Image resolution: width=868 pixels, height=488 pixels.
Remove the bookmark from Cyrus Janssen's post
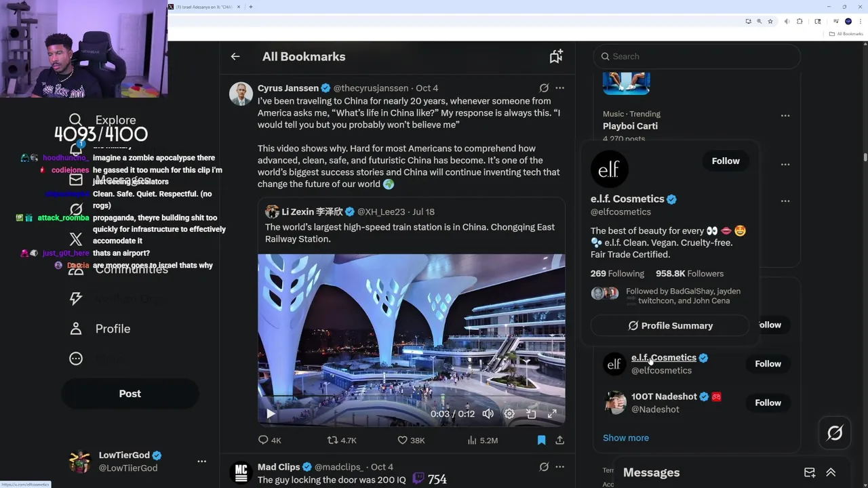[541, 440]
